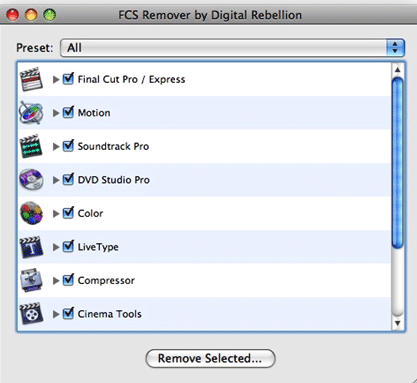Click the Remove Selected... button
This screenshot has width=417, height=383.
point(210,358)
